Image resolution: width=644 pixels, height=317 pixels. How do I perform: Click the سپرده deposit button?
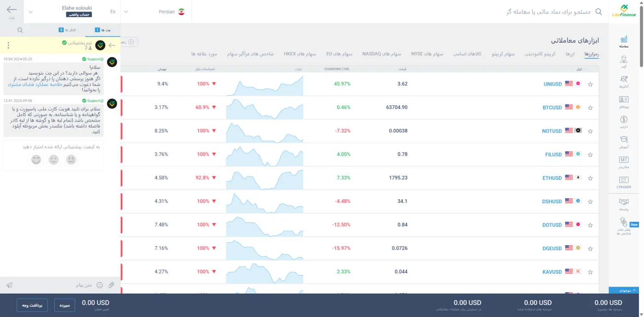(x=65, y=305)
